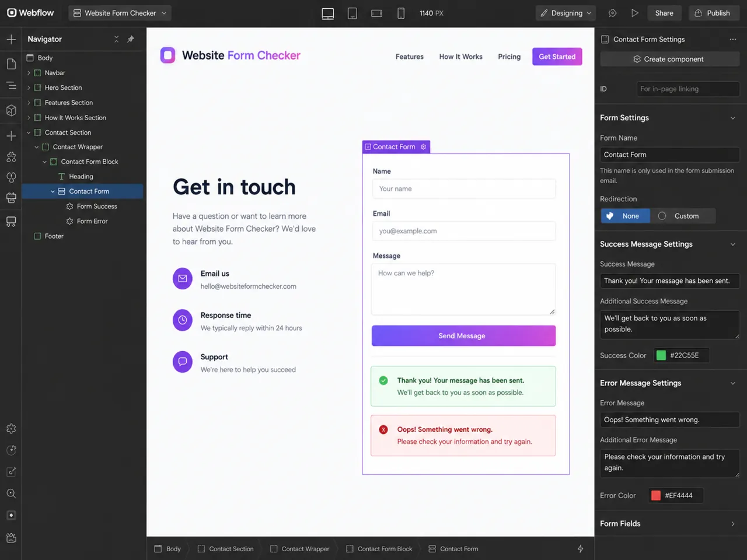Click the Success Message text field
The width and height of the screenshot is (747, 560).
tap(669, 281)
